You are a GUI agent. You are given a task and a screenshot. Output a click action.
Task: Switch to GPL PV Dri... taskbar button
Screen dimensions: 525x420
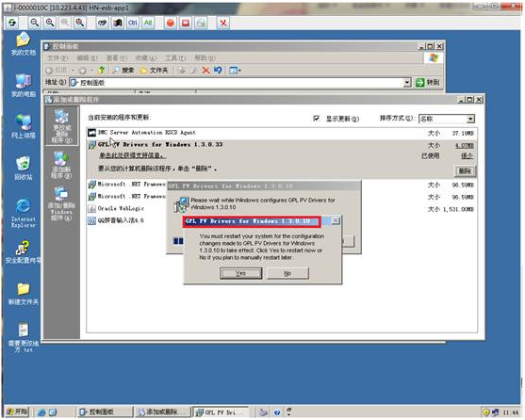pos(221,412)
